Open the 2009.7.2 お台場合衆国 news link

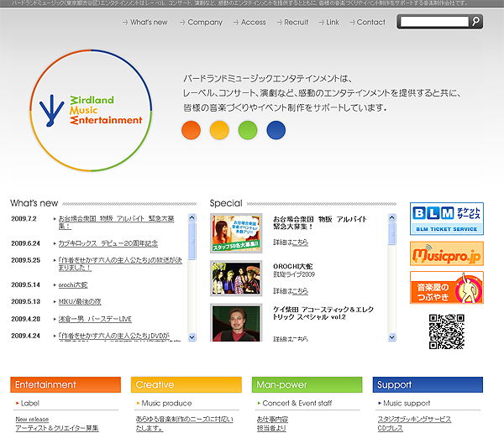(116, 222)
